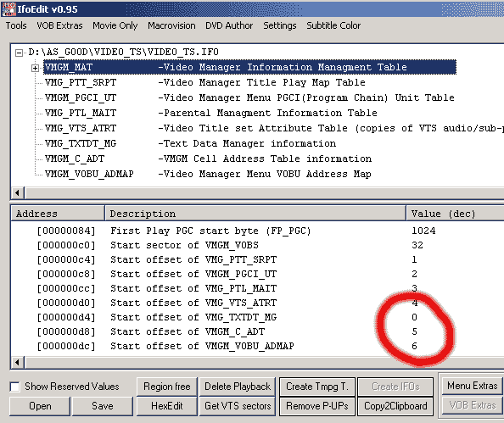Click the value 32 cell
Screen dimensions: 504x423
(x=417, y=245)
